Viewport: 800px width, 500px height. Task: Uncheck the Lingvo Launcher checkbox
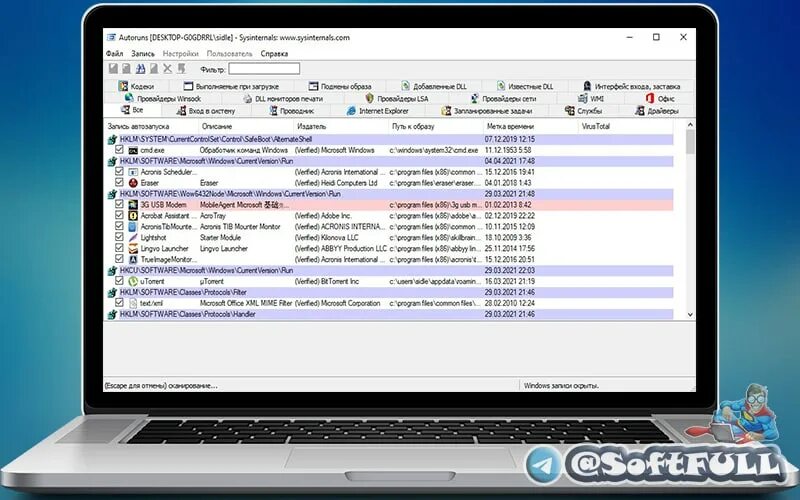point(119,248)
